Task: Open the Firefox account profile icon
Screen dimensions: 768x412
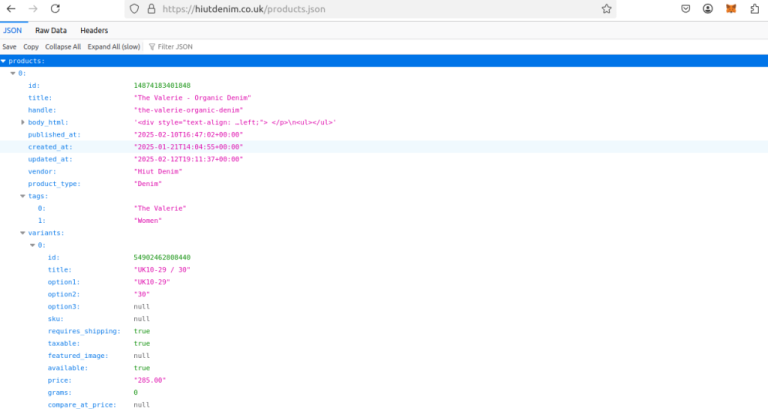Action: (x=708, y=8)
